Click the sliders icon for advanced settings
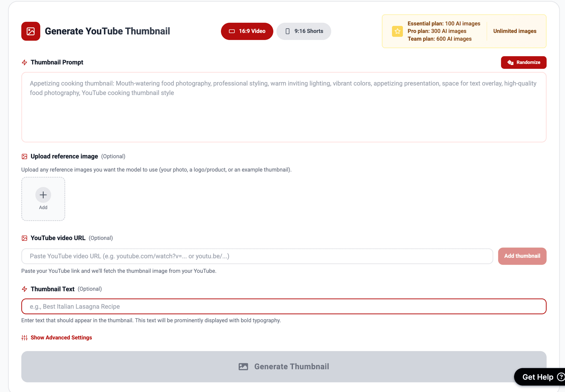The height and width of the screenshot is (392, 565). [x=24, y=338]
